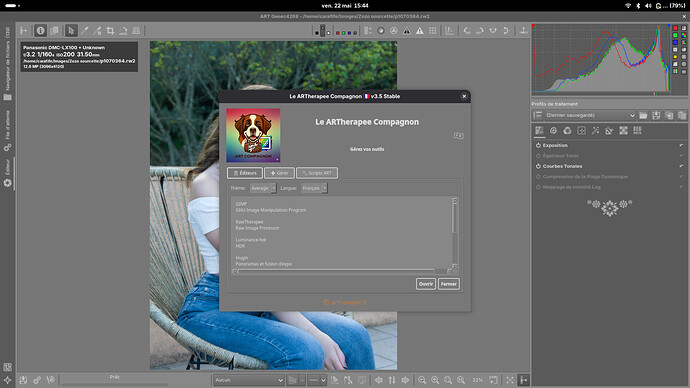Select the arrow hand/pointer tool
Screen dimensions: 690x388
point(71,30)
